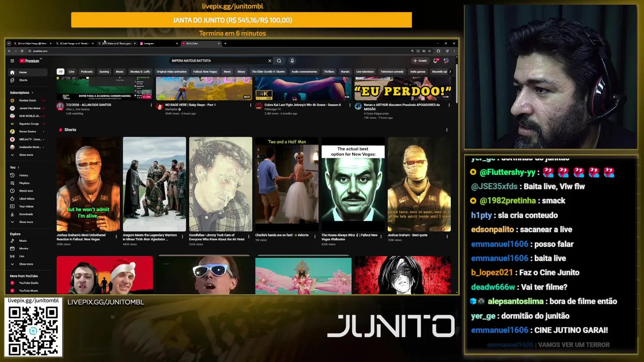Open Explore Music in sidebar

28,241
